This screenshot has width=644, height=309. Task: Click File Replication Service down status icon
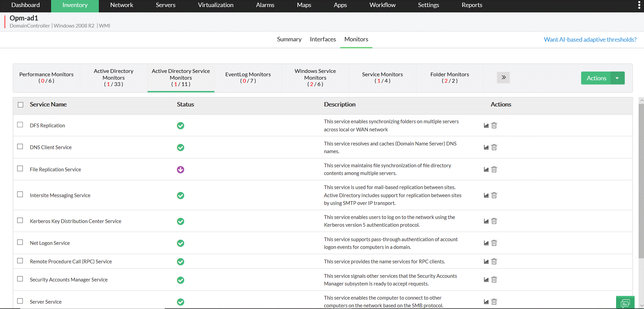[x=180, y=170]
